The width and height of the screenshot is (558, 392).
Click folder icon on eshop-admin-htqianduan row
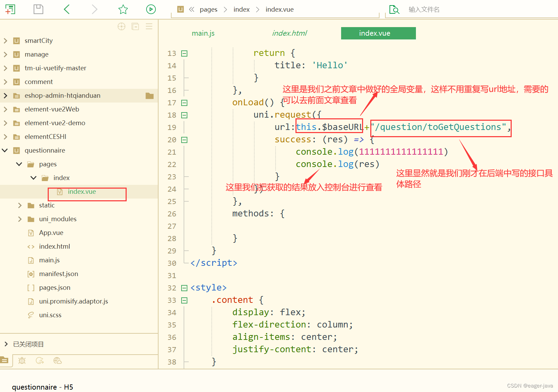(150, 96)
